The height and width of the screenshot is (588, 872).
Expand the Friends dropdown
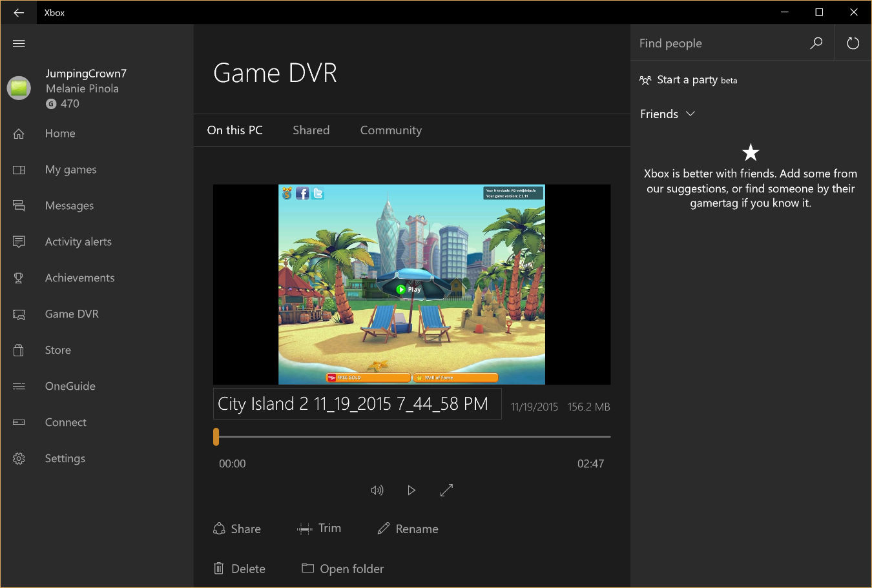tap(667, 114)
